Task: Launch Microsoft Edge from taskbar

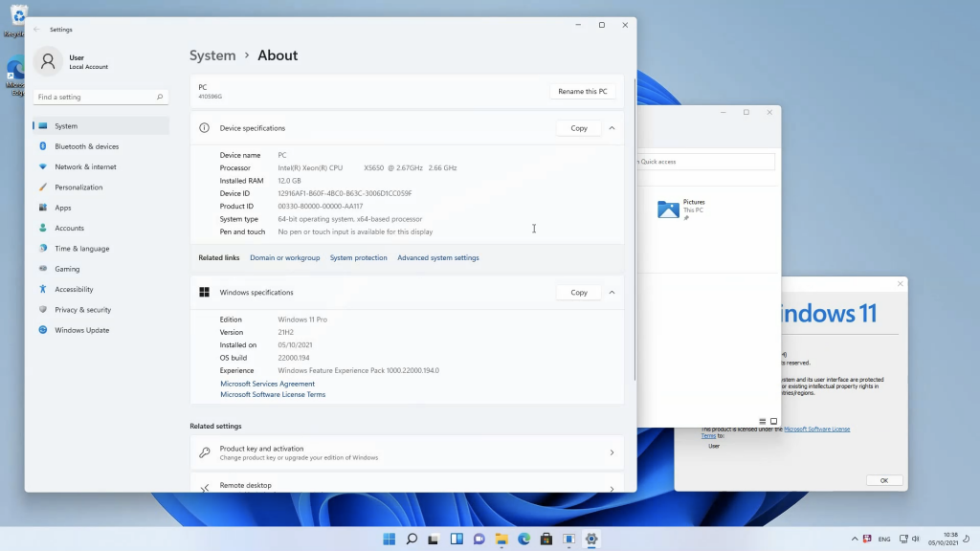Action: 523,540
